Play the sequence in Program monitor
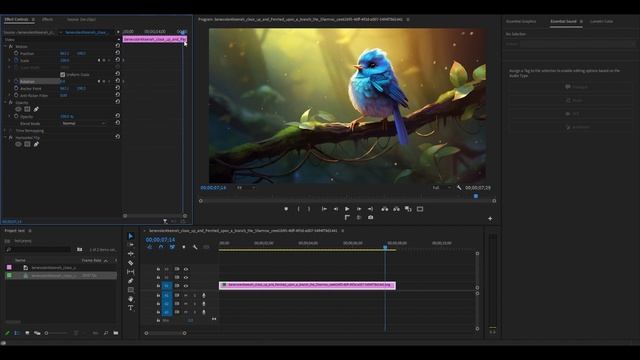Viewport: 640px width, 360px height. [x=347, y=209]
